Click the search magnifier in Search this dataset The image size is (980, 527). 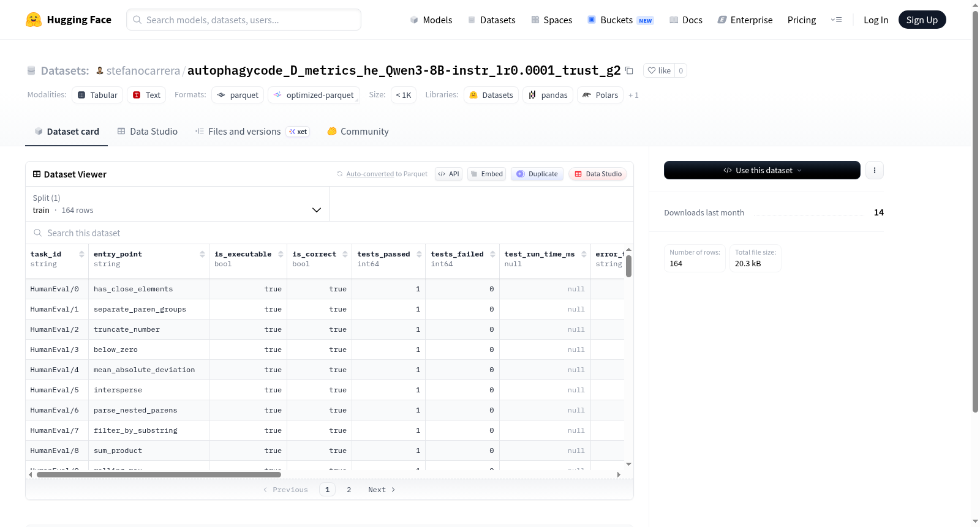[x=38, y=233]
